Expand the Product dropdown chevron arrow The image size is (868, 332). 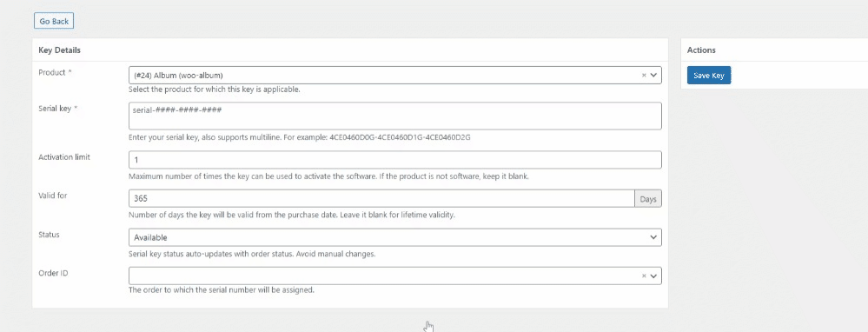coord(653,76)
